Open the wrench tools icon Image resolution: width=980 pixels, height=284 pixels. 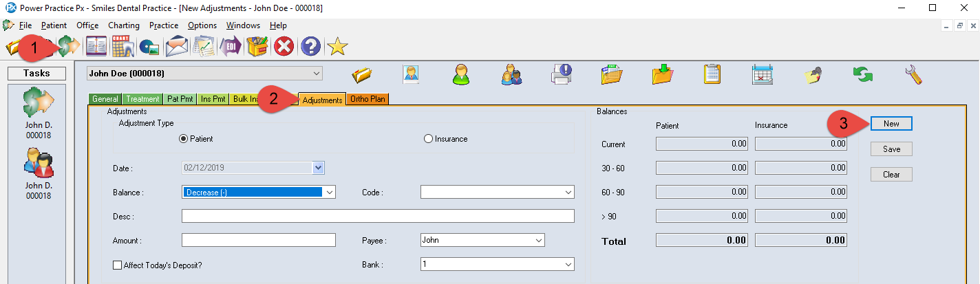[913, 74]
